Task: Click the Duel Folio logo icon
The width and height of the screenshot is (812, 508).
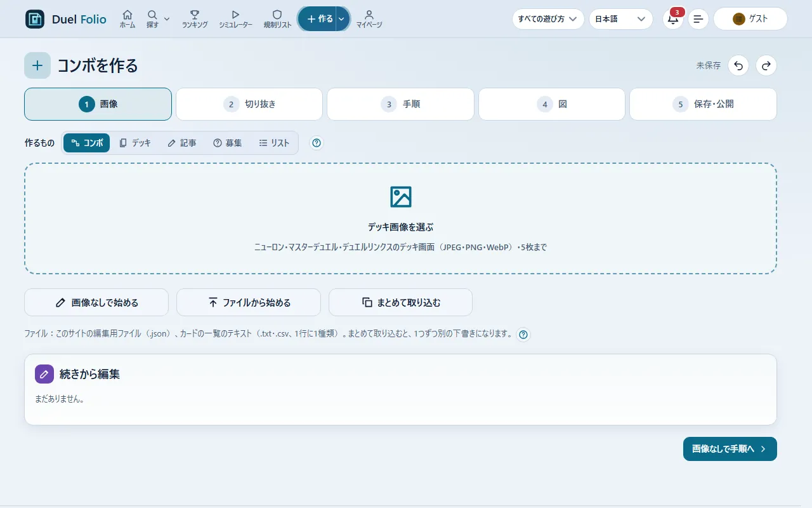Action: pos(35,19)
